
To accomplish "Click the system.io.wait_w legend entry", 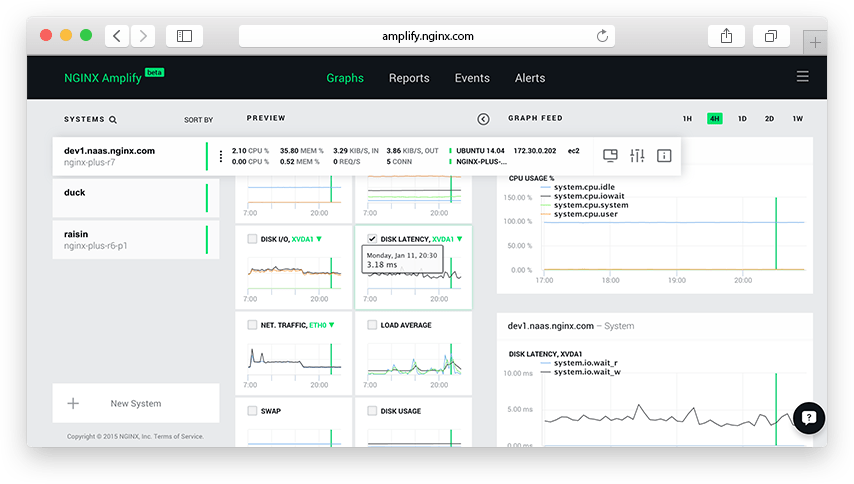I will [x=581, y=372].
